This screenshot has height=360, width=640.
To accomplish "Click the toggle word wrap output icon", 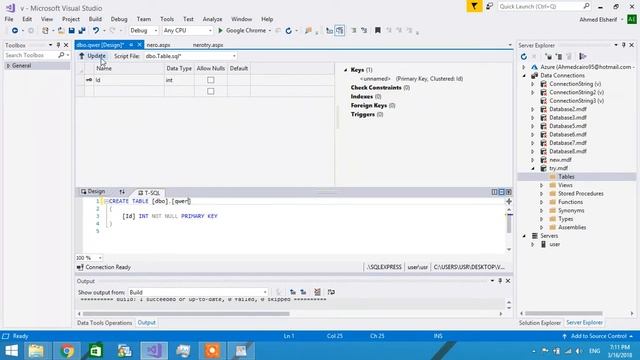I will 331,292.
